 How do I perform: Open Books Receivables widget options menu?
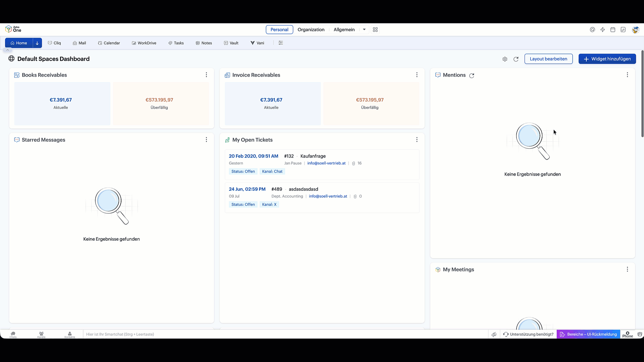coord(206,75)
